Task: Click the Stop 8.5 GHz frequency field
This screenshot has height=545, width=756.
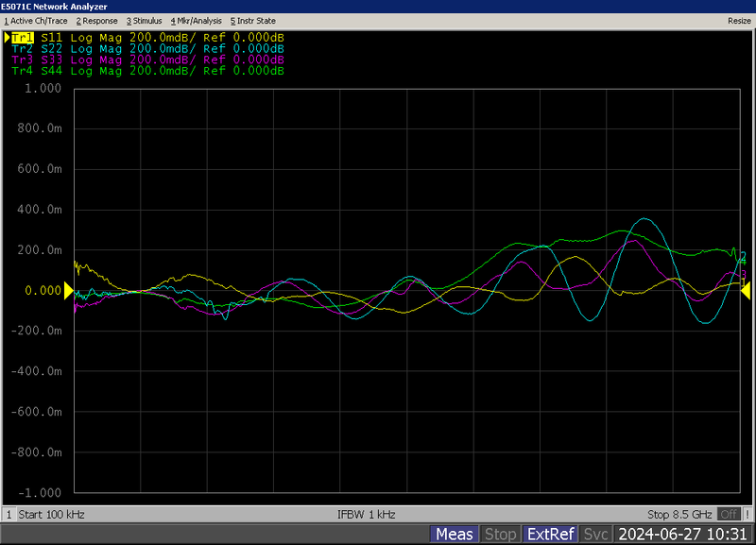Action: 679,515
